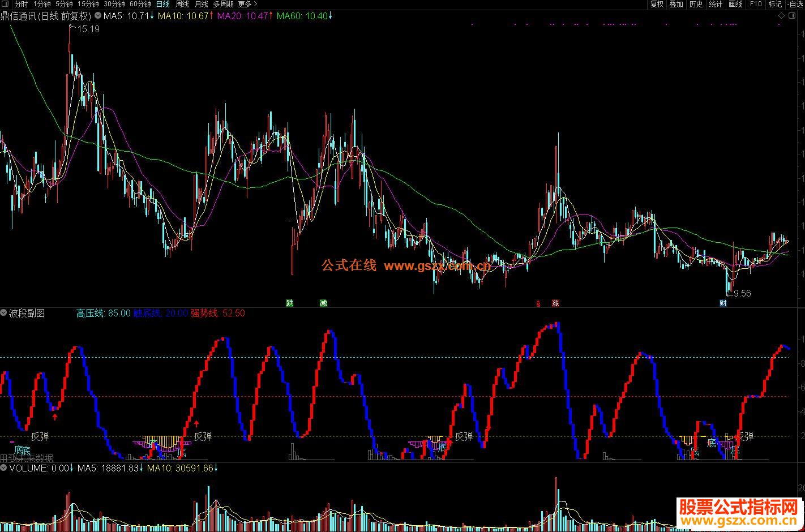Click the 叠加 overlay button
Image resolution: width=805 pixels, height=532 pixels.
coord(676,4)
